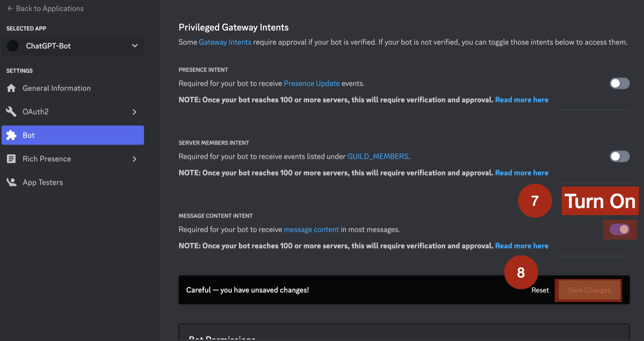Switch to General Information settings

tap(56, 88)
